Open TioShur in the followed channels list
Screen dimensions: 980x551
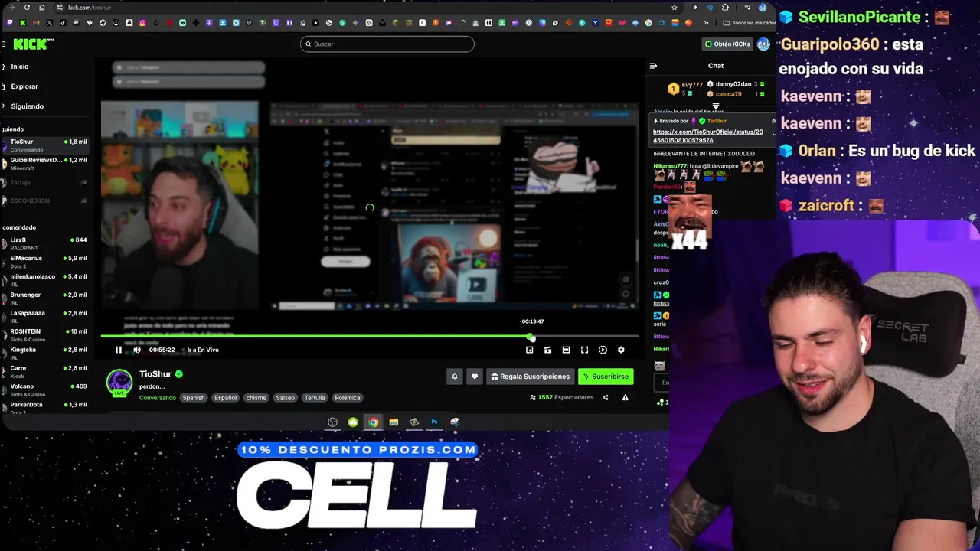[46, 145]
